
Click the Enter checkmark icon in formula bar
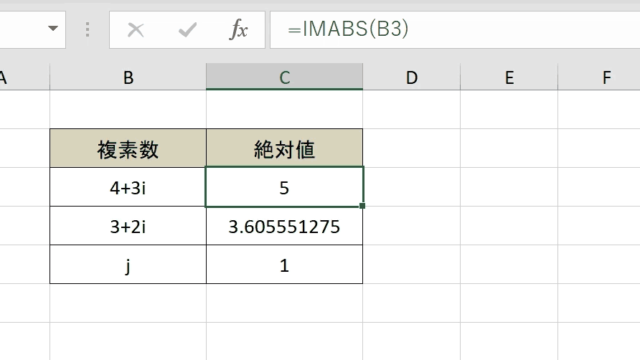(187, 30)
